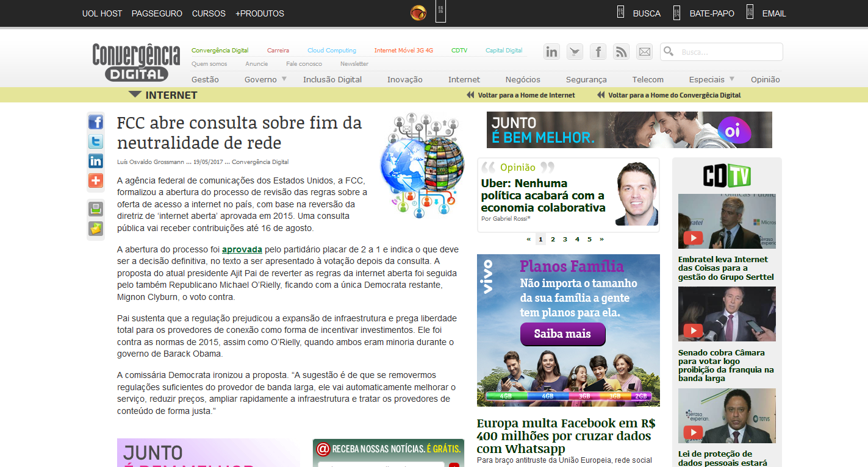Play the Lei de proteção de dados video
The height and width of the screenshot is (467, 868).
coord(693,432)
